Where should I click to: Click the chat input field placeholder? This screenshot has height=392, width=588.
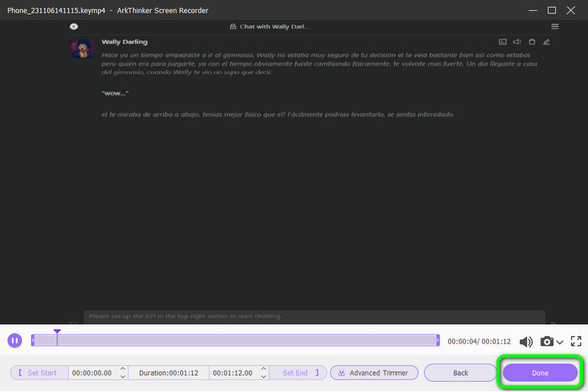(x=315, y=316)
